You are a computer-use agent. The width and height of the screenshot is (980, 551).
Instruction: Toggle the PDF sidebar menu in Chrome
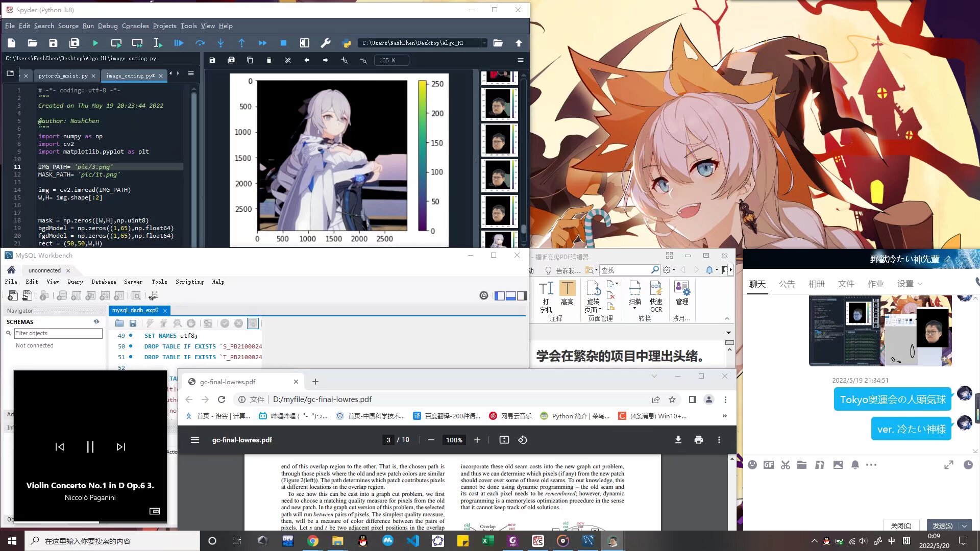coord(195,440)
